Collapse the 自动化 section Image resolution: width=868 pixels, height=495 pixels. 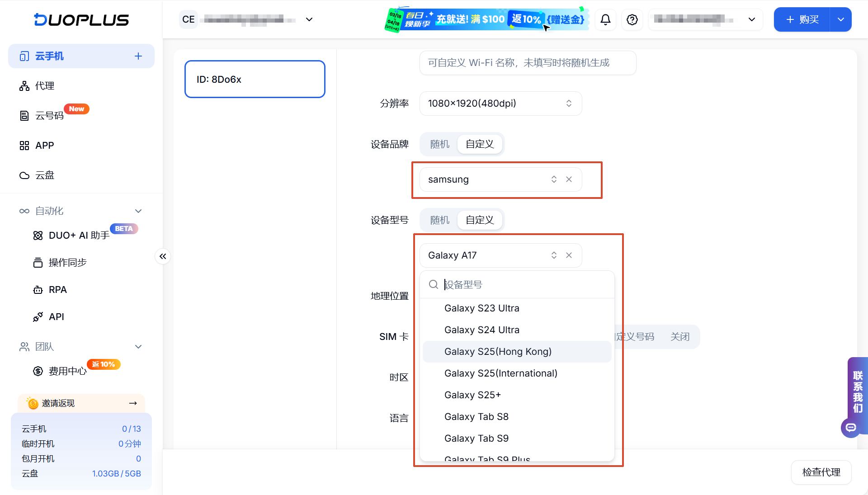point(138,211)
